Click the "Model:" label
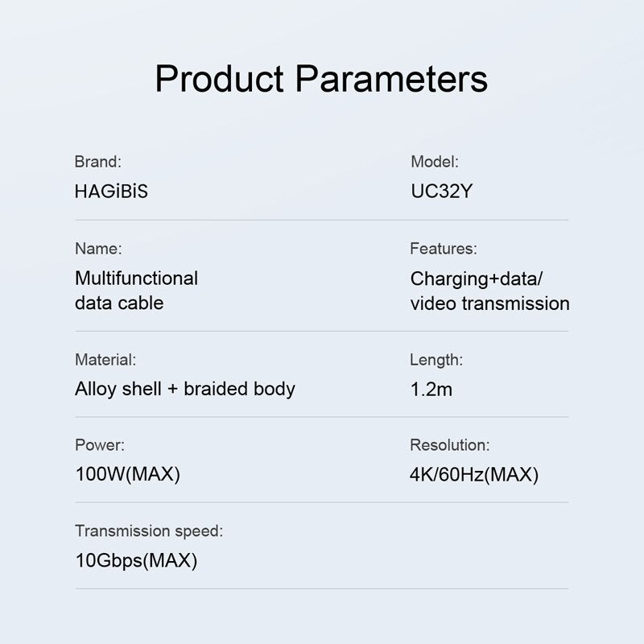 coord(435,161)
